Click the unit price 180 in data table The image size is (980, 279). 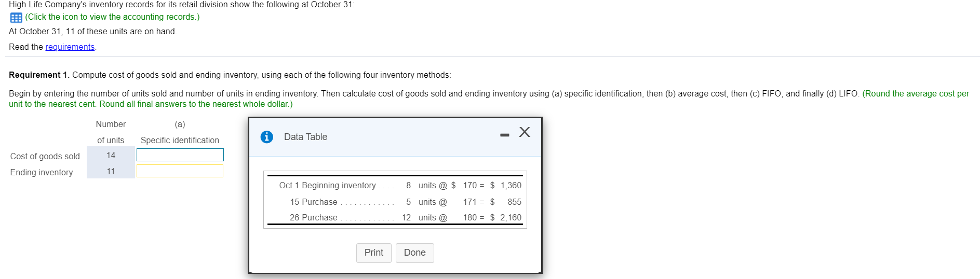coord(470,218)
